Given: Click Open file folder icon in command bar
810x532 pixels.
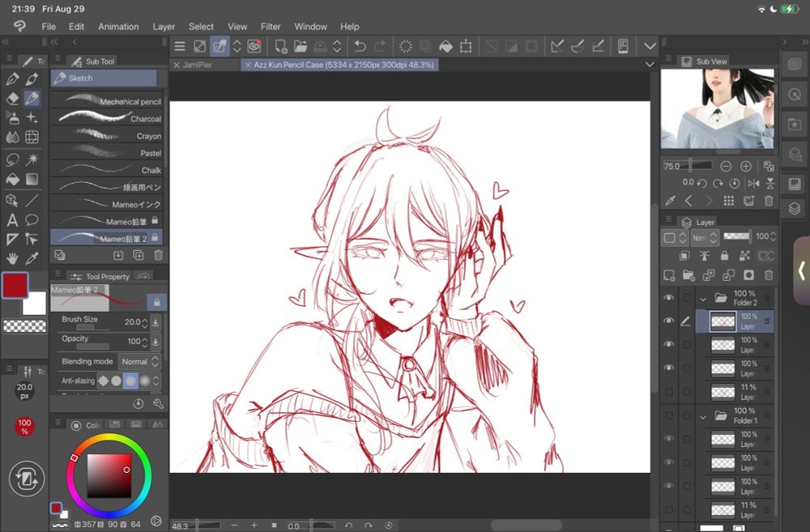Looking at the screenshot, I should [x=301, y=46].
